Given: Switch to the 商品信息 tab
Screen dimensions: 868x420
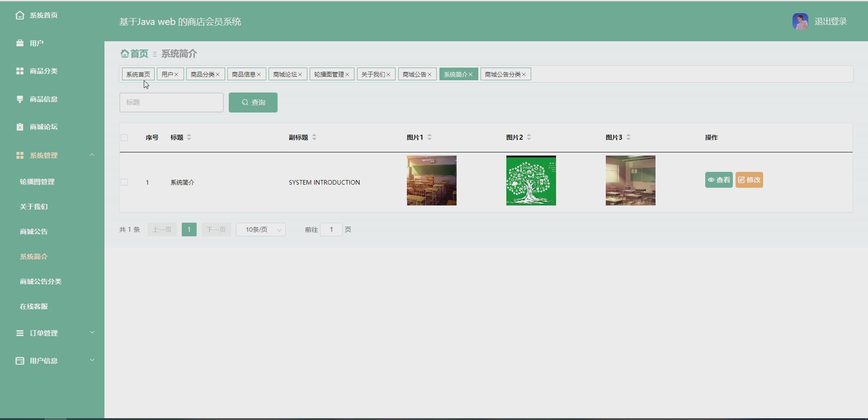Looking at the screenshot, I should (x=244, y=74).
